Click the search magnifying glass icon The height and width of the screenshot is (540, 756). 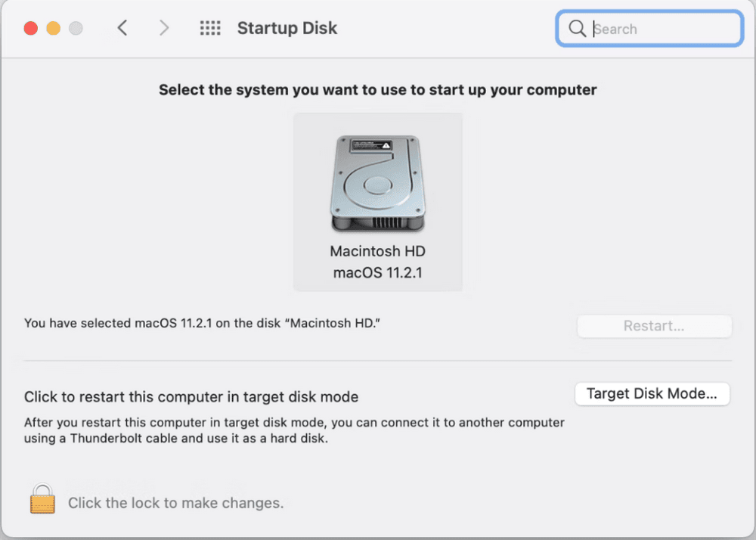coord(577,29)
